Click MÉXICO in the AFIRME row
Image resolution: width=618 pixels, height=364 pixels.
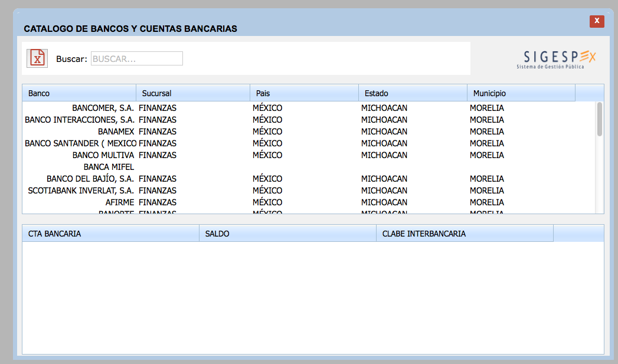tap(267, 202)
